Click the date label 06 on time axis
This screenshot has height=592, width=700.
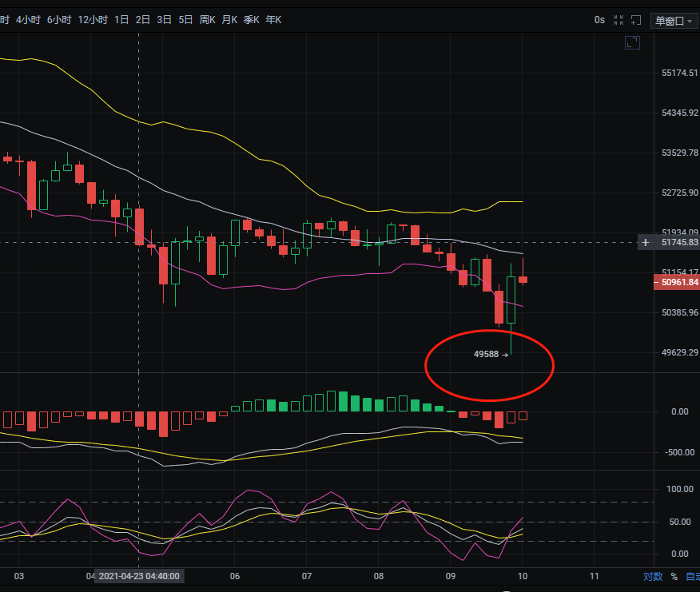point(235,576)
